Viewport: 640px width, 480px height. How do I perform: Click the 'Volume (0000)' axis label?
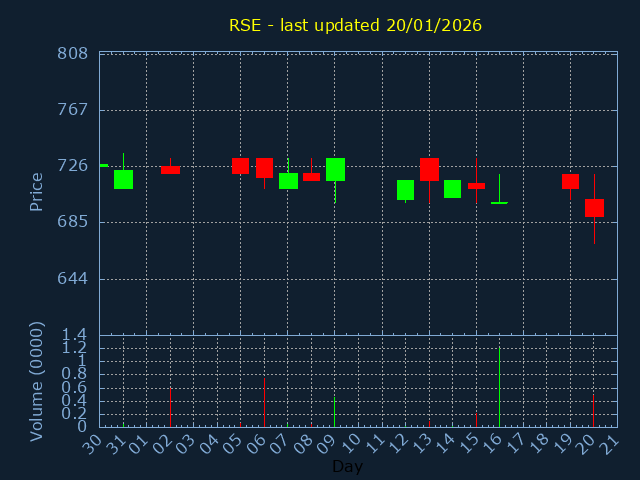tap(36, 381)
